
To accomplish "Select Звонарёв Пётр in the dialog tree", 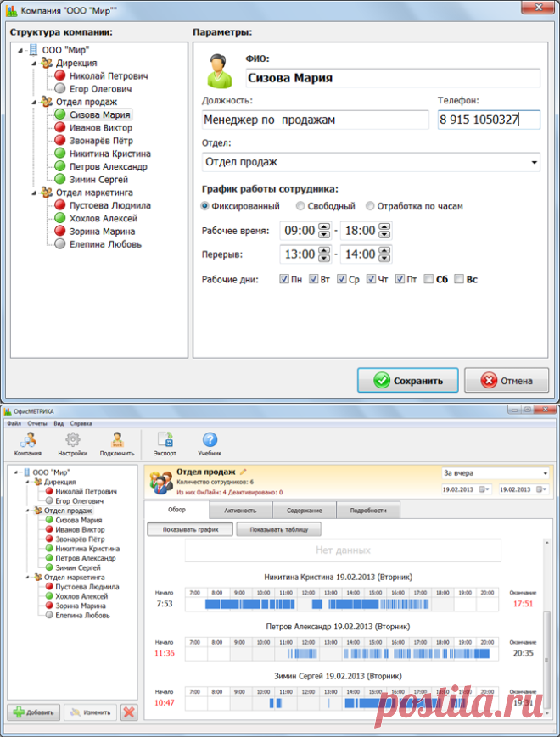I will tap(101, 141).
